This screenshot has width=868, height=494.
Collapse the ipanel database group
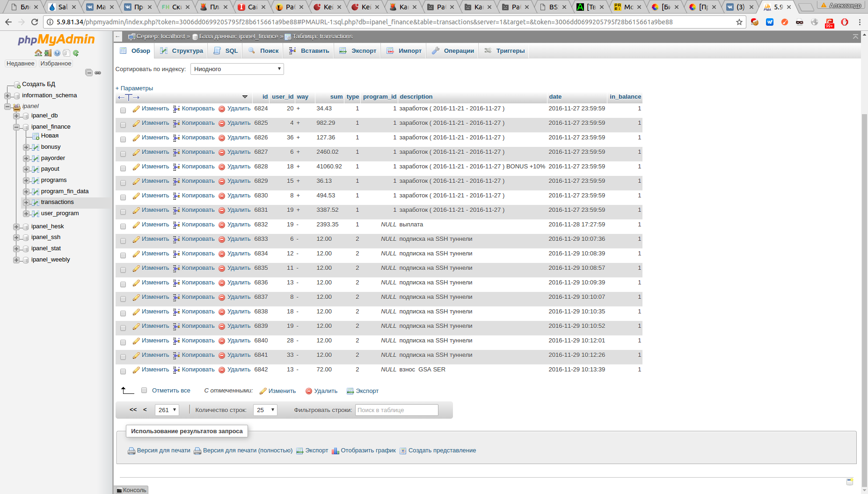7,107
